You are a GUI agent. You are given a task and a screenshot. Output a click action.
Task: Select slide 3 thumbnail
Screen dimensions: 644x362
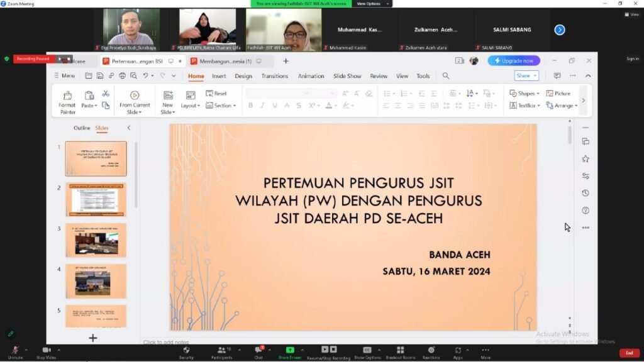coord(96,241)
